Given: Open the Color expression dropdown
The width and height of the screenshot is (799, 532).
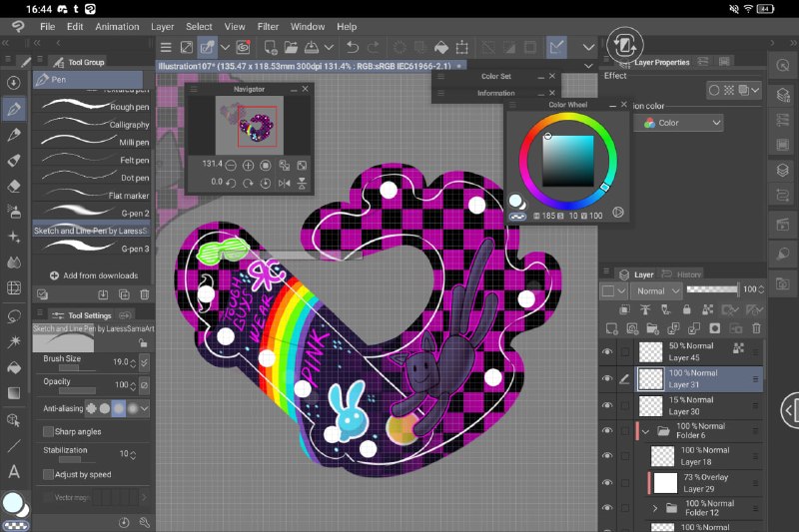Looking at the screenshot, I should click(678, 123).
